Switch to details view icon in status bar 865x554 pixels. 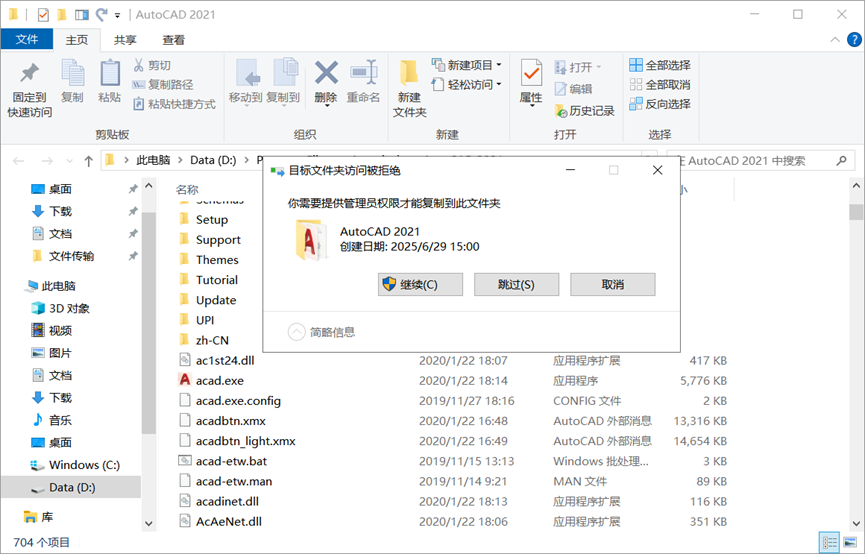pyautogui.click(x=829, y=542)
